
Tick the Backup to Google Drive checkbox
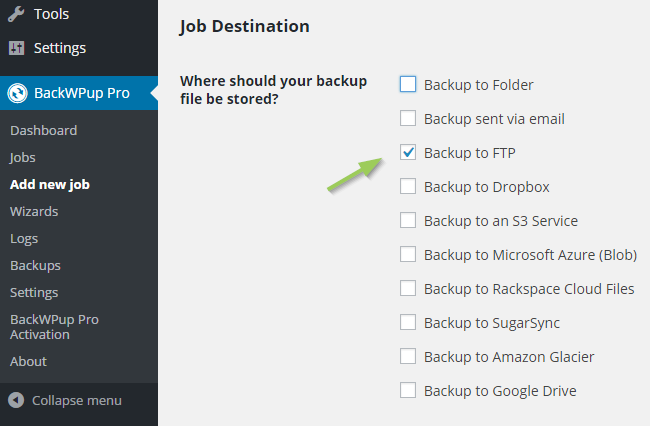(x=408, y=390)
